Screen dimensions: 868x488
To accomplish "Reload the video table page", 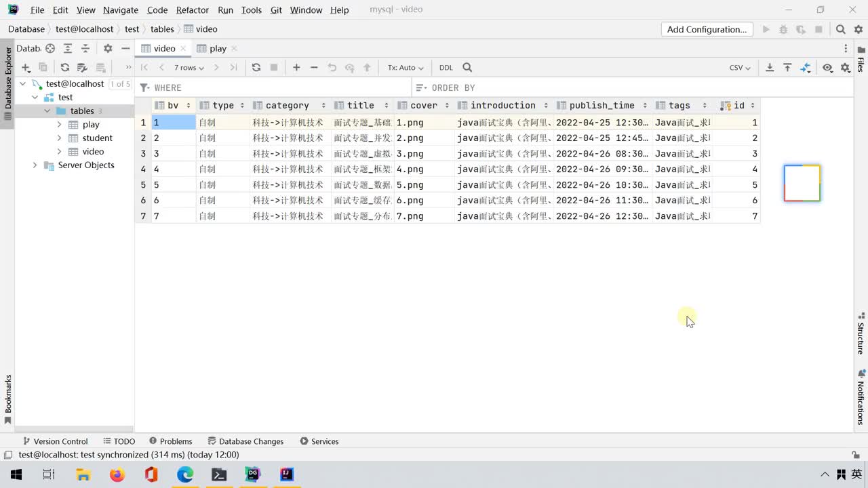I will click(256, 67).
